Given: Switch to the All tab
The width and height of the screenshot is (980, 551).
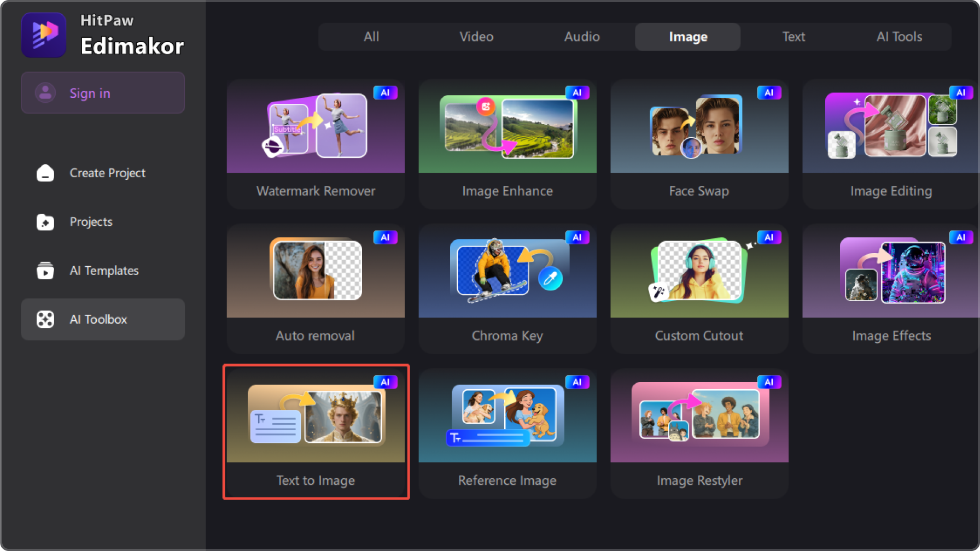Looking at the screenshot, I should tap(371, 37).
